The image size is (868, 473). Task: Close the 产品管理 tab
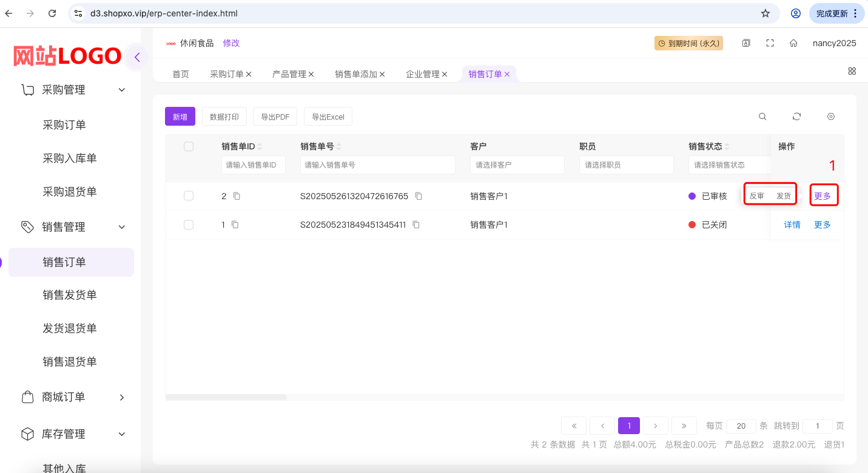tap(311, 74)
